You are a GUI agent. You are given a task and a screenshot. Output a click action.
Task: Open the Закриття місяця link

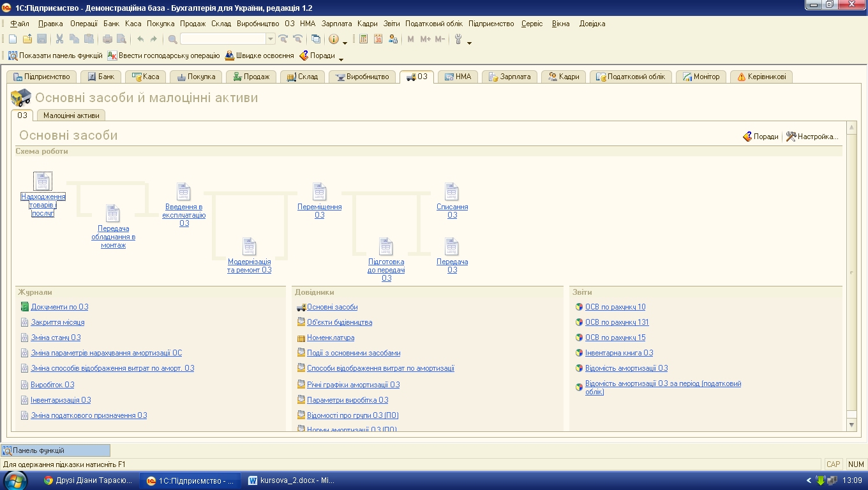tap(57, 322)
